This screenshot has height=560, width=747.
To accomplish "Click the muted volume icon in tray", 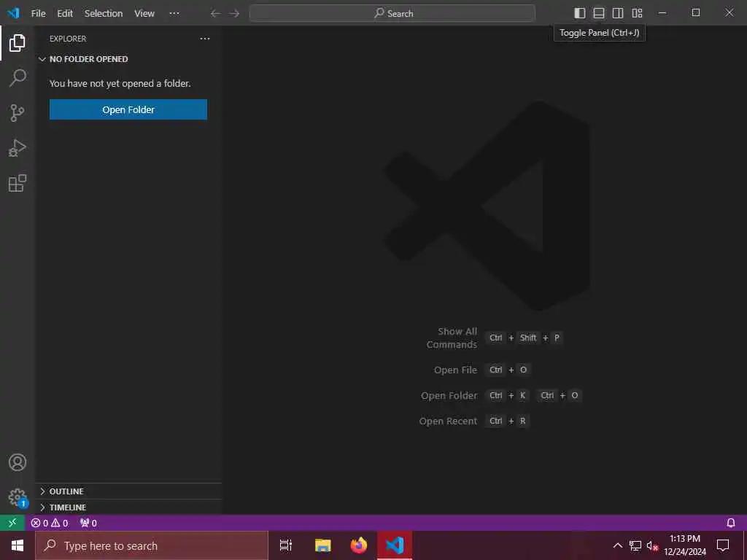I will pyautogui.click(x=652, y=545).
